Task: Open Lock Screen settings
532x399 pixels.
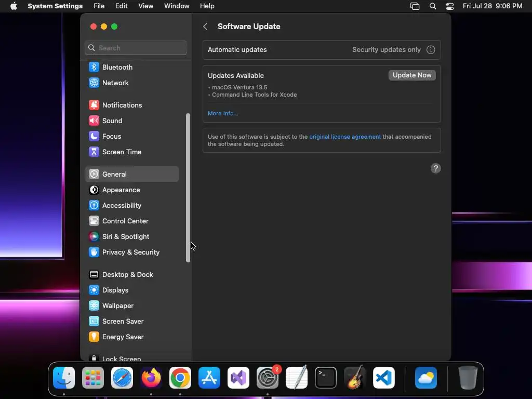Action: 131,358
